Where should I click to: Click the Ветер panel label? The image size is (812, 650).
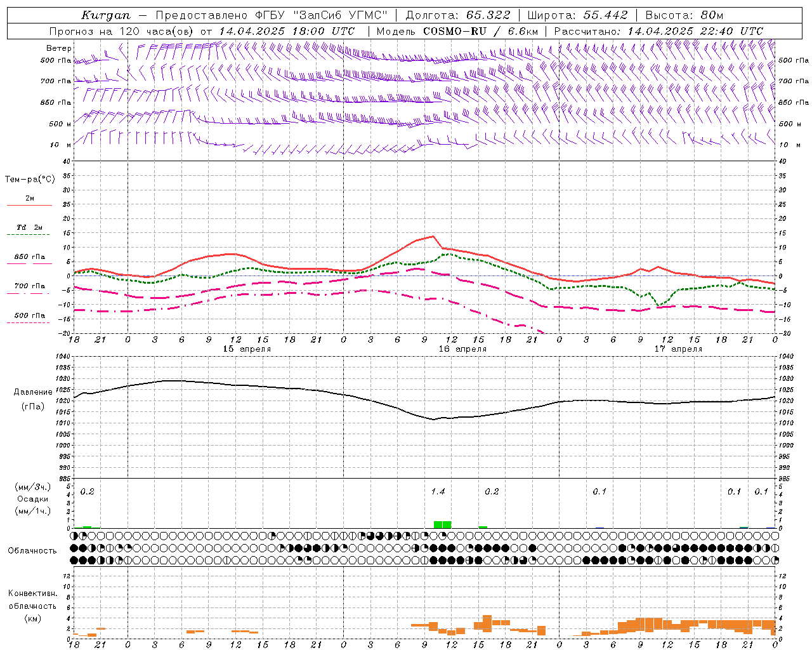coord(58,48)
